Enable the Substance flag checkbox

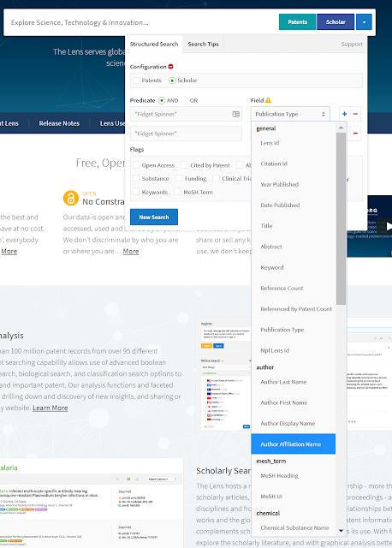136,178
